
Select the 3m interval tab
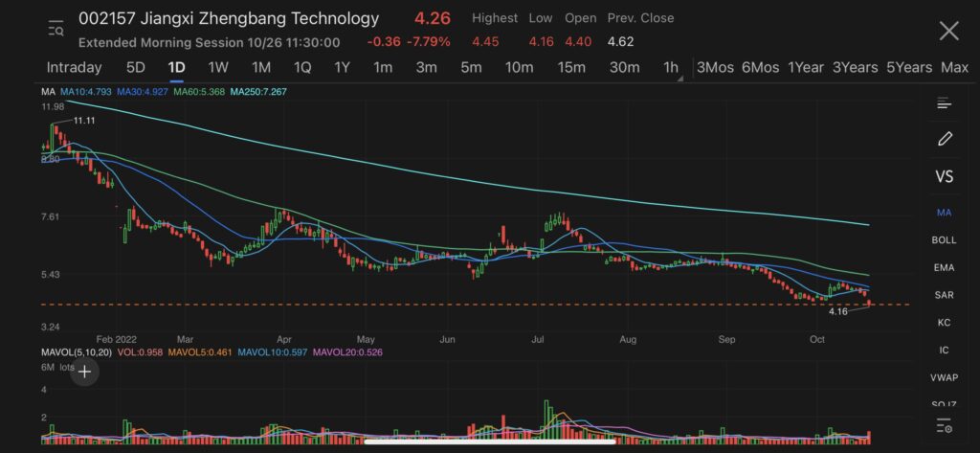[x=426, y=68]
